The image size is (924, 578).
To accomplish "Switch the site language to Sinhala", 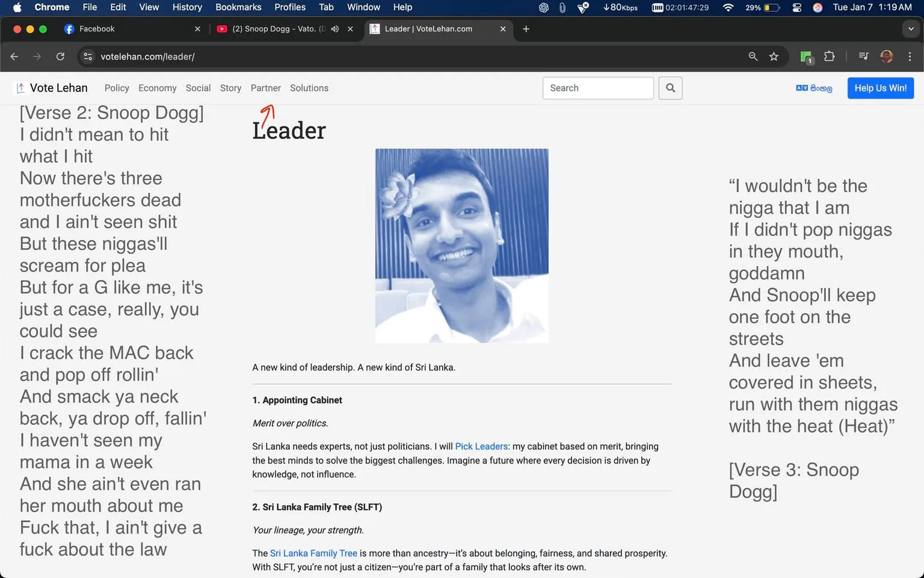I will [813, 88].
